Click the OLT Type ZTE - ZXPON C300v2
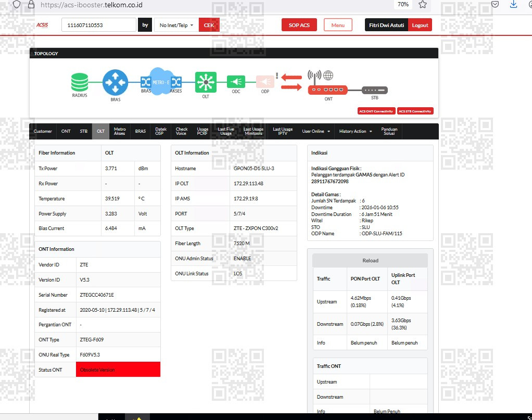 (256, 228)
